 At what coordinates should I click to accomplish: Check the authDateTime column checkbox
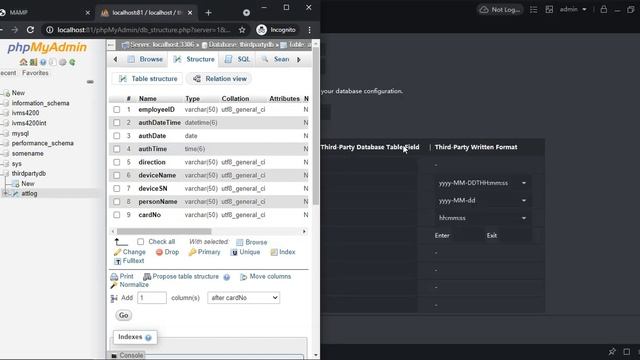coord(117,122)
